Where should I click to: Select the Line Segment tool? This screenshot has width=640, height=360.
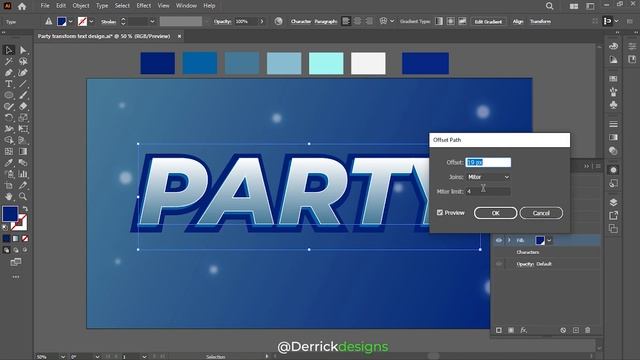pyautogui.click(x=23, y=84)
